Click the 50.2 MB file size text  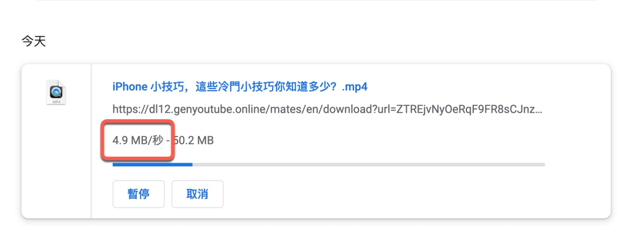194,141
